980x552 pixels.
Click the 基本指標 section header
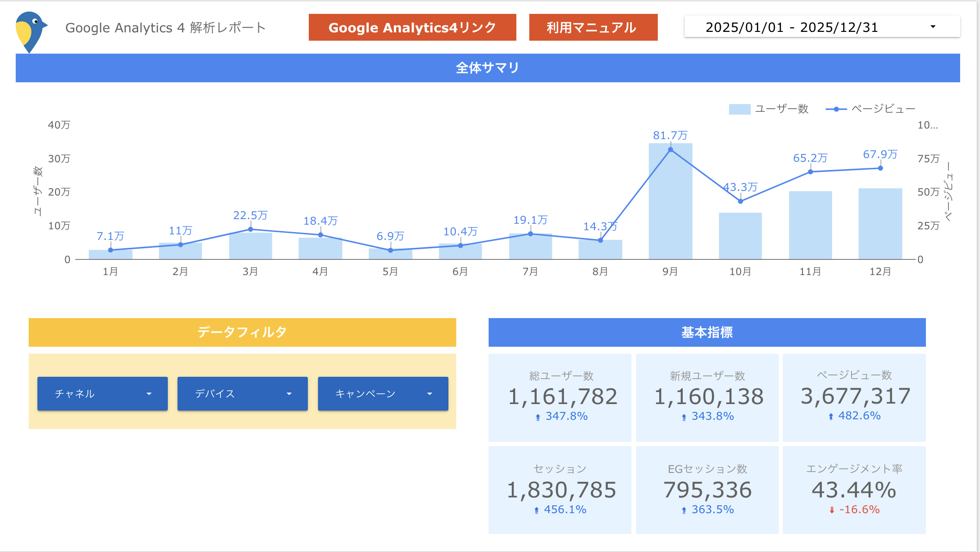point(706,332)
